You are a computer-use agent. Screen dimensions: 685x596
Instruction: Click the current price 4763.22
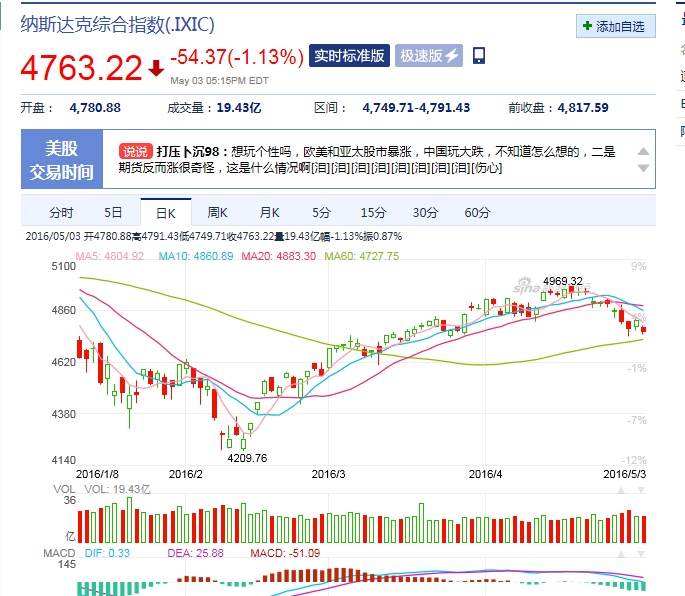(x=82, y=68)
